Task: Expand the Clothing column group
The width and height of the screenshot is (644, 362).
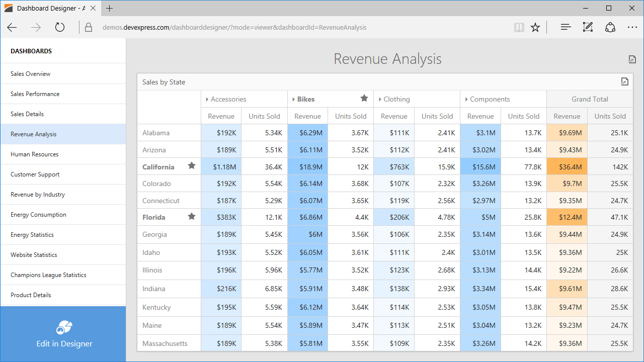Action: click(x=380, y=100)
